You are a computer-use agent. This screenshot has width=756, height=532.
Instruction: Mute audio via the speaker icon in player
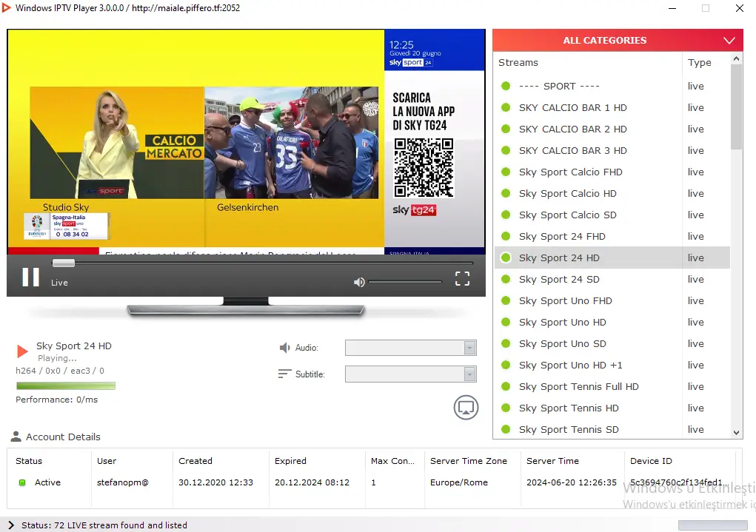coord(359,282)
